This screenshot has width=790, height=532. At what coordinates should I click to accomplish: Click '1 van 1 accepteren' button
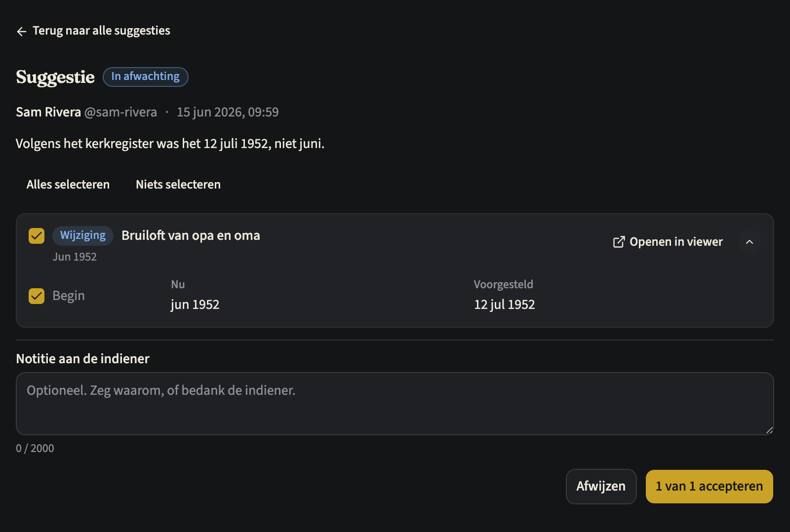pos(709,487)
